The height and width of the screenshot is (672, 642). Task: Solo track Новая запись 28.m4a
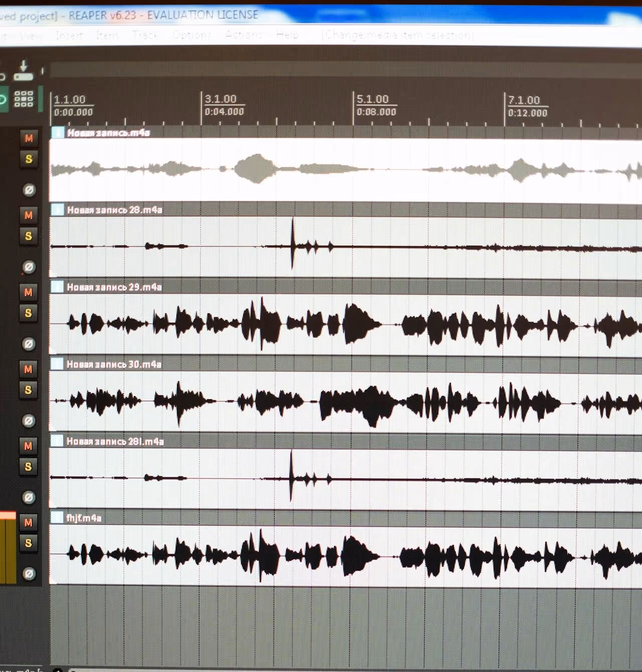click(x=29, y=236)
